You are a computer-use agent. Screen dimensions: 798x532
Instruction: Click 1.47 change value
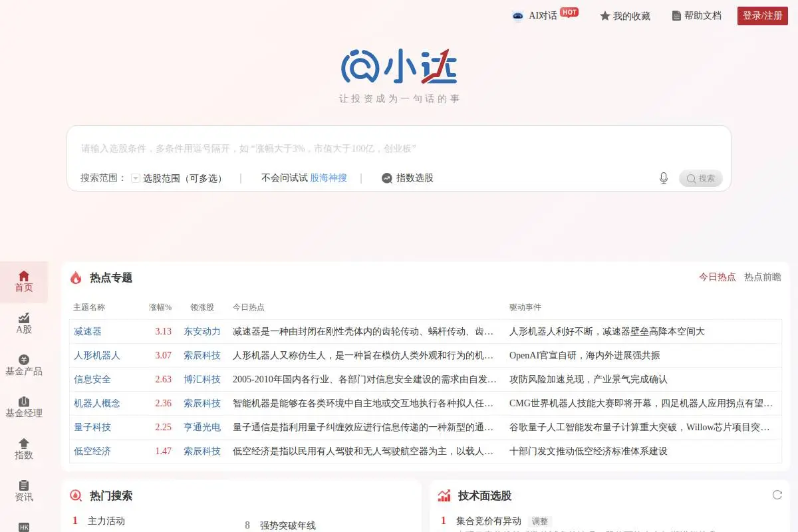[164, 451]
